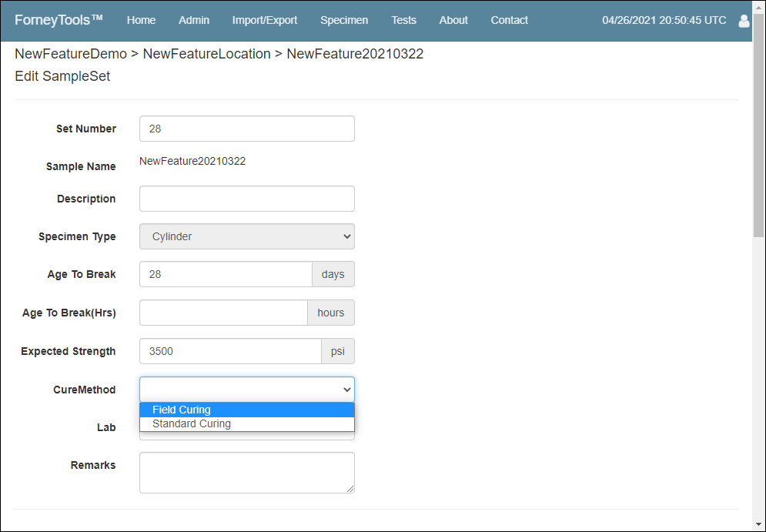Focus the Description text field
Viewport: 766px width, 532px height.
(x=247, y=199)
